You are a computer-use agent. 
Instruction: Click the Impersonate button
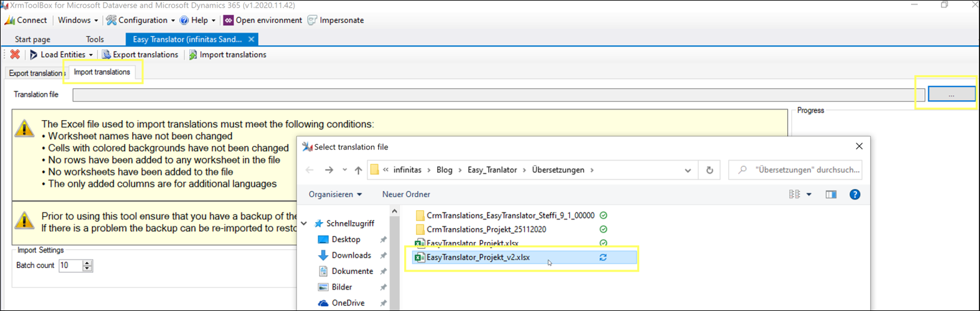336,20
